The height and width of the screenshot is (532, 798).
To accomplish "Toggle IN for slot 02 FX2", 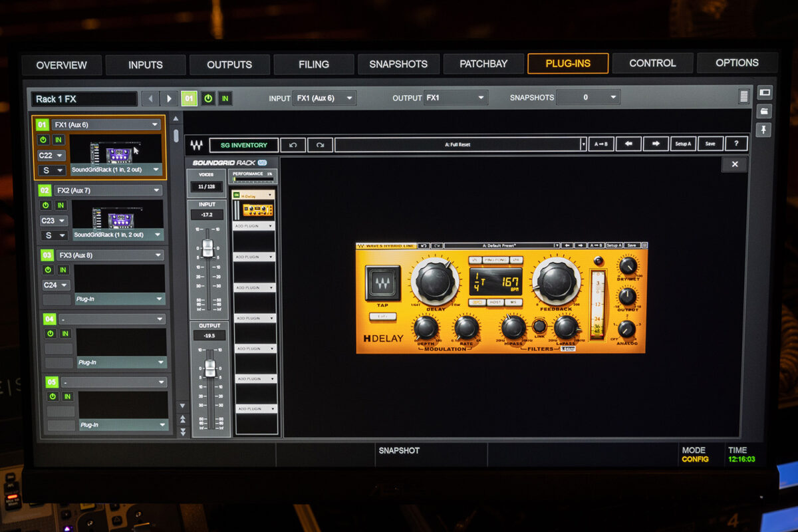I will tap(61, 205).
